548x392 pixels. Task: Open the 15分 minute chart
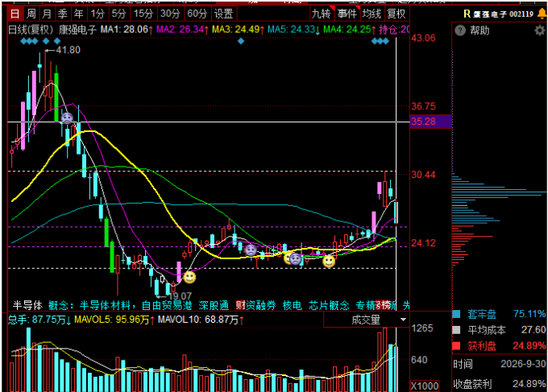click(143, 14)
